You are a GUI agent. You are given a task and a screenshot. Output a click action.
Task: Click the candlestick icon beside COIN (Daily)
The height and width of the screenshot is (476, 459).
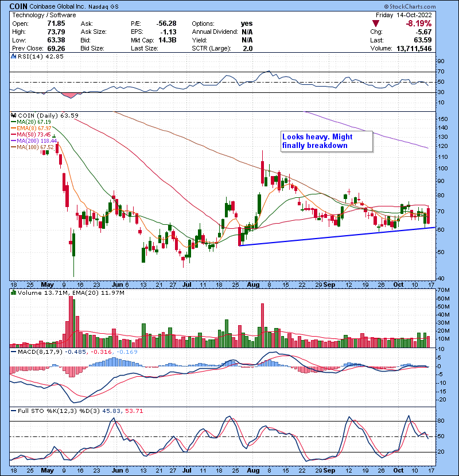[13, 115]
